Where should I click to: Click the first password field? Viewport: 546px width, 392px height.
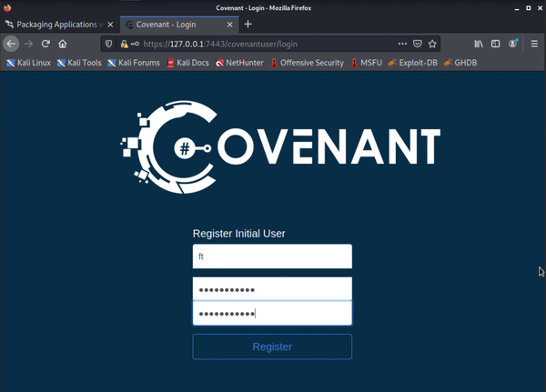point(272,289)
